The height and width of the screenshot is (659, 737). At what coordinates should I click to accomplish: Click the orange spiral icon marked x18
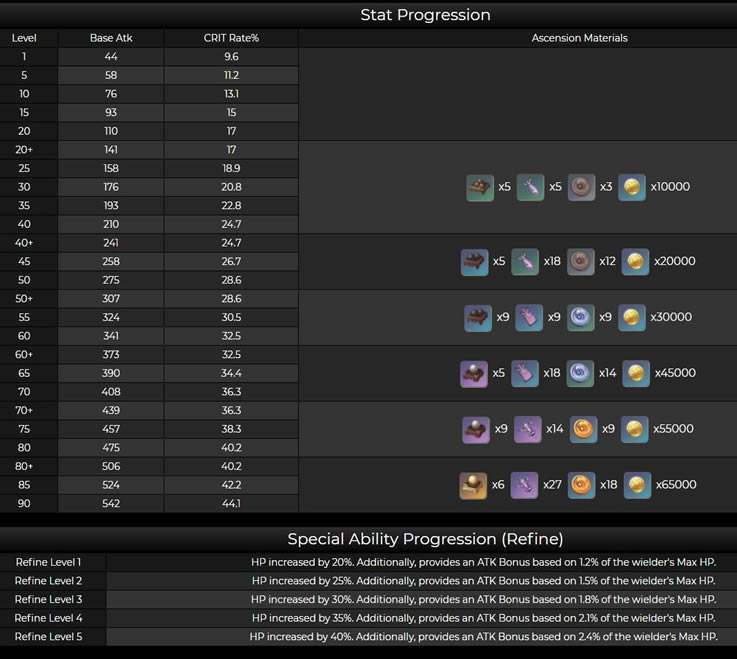[x=580, y=485]
